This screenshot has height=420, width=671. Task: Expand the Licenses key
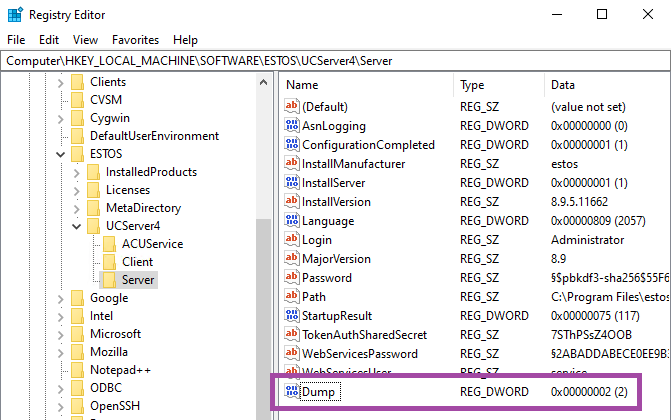click(78, 190)
